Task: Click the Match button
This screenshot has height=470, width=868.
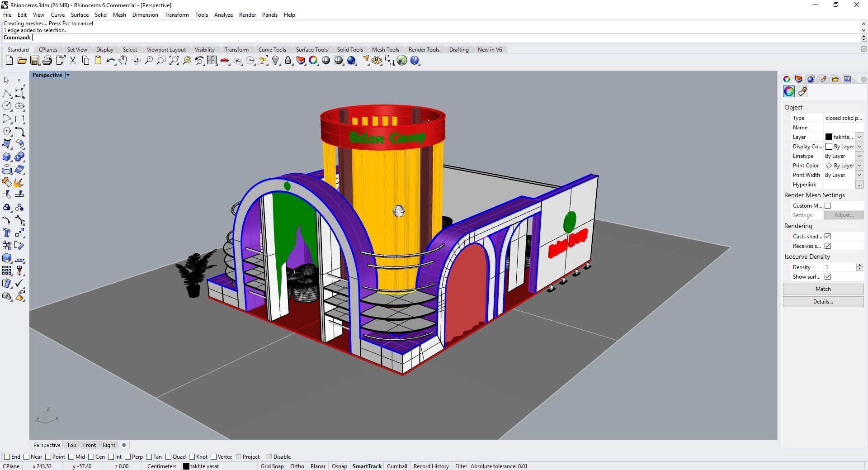Action: (x=823, y=289)
